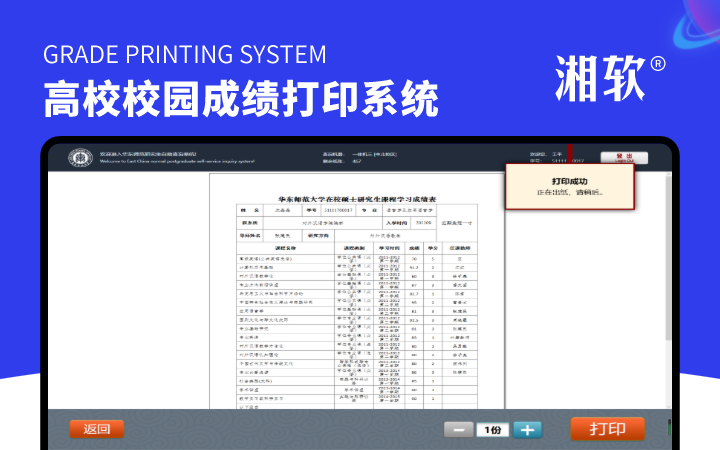Increase print copies with plus button

(527, 429)
